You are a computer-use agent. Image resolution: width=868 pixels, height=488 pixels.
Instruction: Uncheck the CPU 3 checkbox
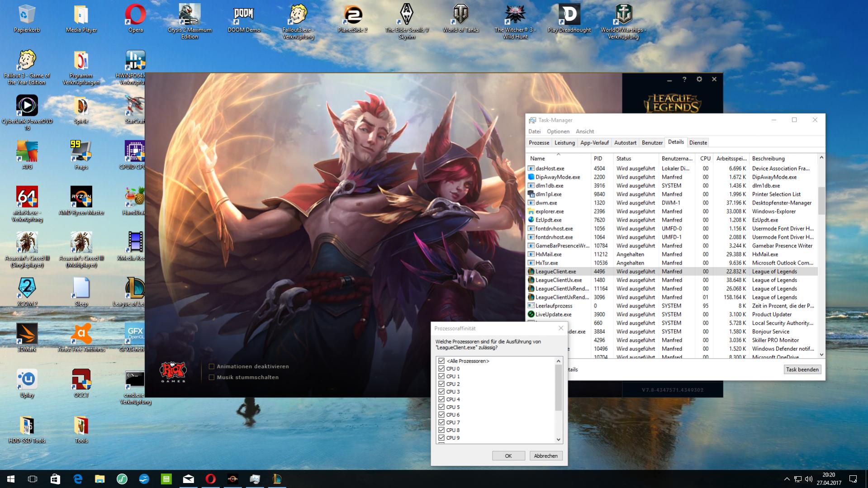coord(441,392)
